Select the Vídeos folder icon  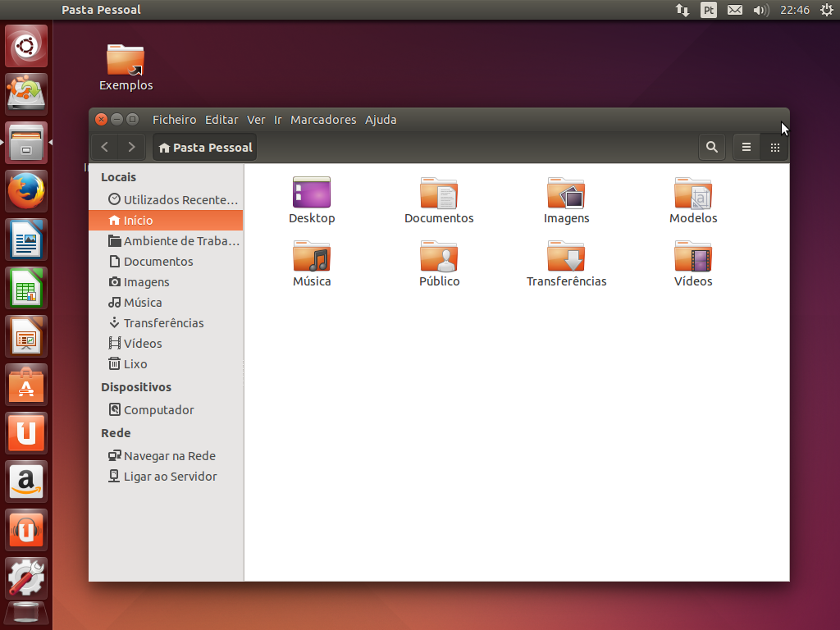tap(693, 257)
